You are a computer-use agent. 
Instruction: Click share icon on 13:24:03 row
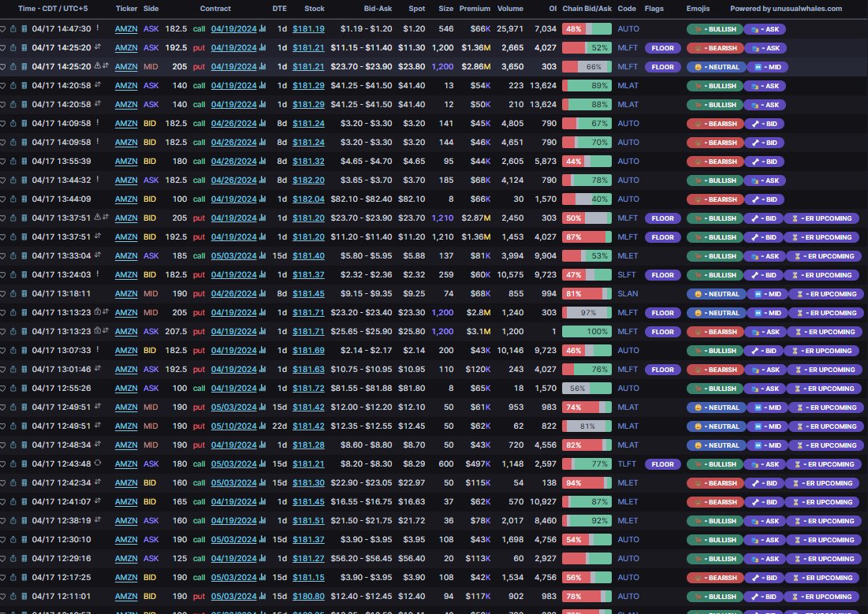point(13,274)
